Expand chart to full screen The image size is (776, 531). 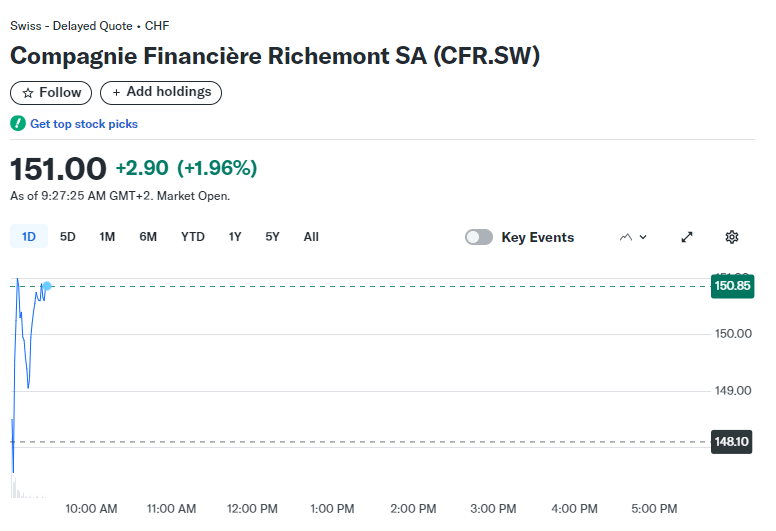(x=687, y=237)
